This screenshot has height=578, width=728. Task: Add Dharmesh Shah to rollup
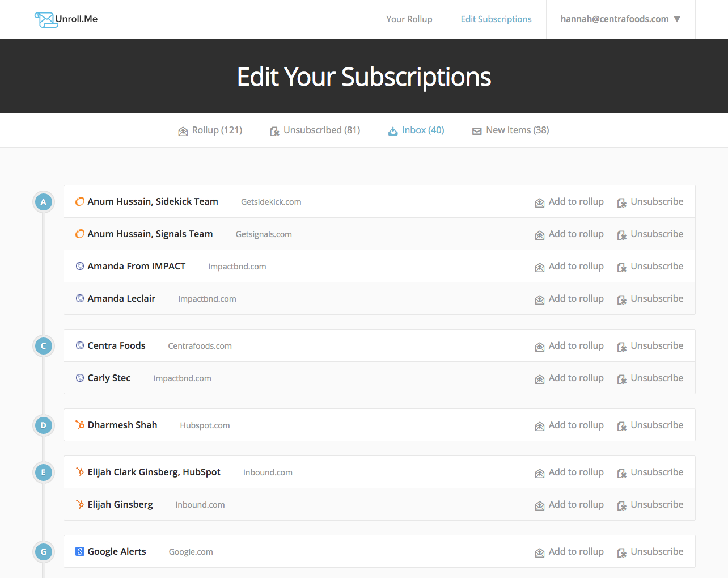[x=569, y=425]
